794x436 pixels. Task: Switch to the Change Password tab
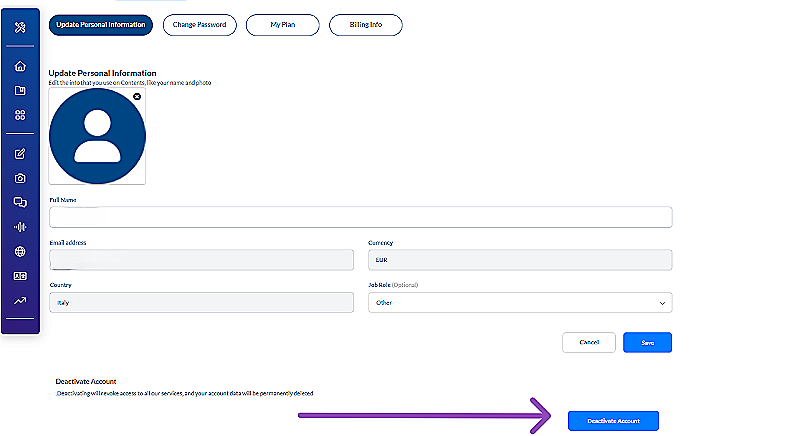[200, 24]
